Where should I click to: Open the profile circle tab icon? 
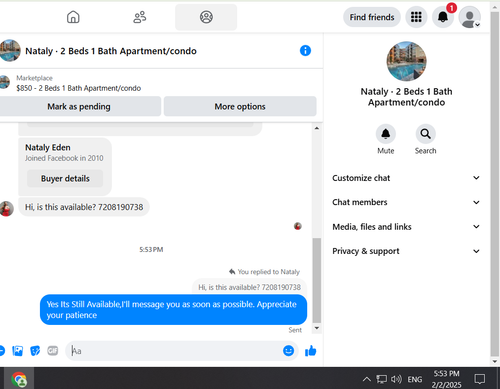point(206,17)
